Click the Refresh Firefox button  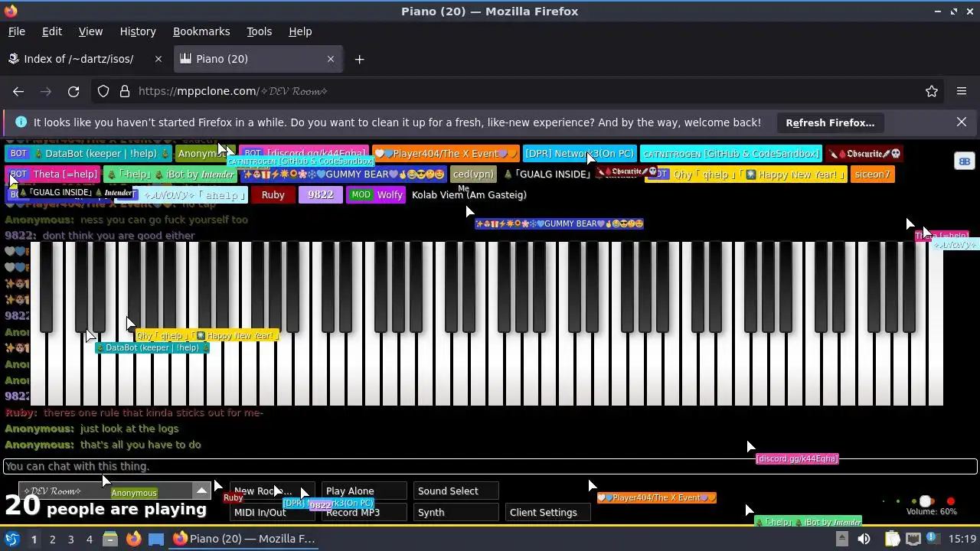tap(830, 122)
